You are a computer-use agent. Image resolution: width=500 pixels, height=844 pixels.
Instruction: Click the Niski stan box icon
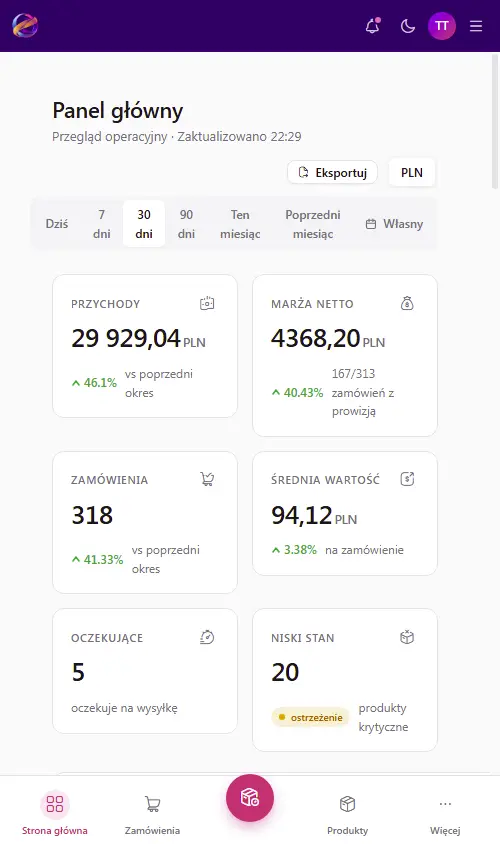pos(407,637)
